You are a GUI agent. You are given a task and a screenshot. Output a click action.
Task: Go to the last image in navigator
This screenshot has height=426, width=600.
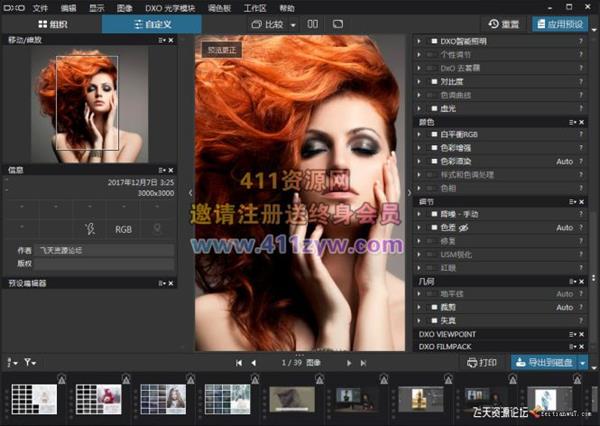(x=363, y=362)
